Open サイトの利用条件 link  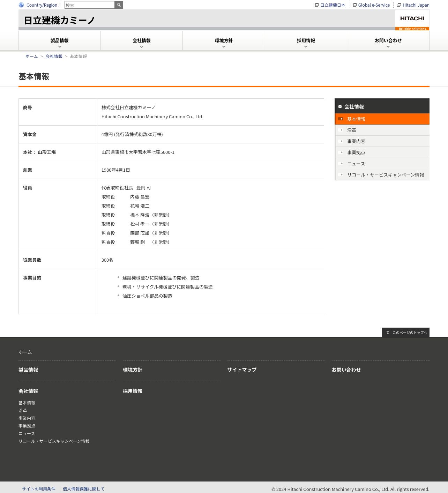39,489
